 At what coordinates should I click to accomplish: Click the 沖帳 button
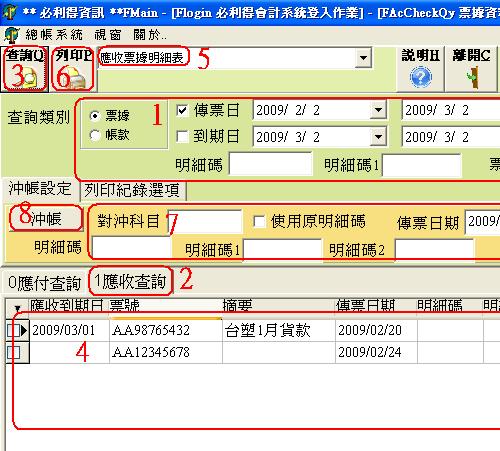[46, 219]
